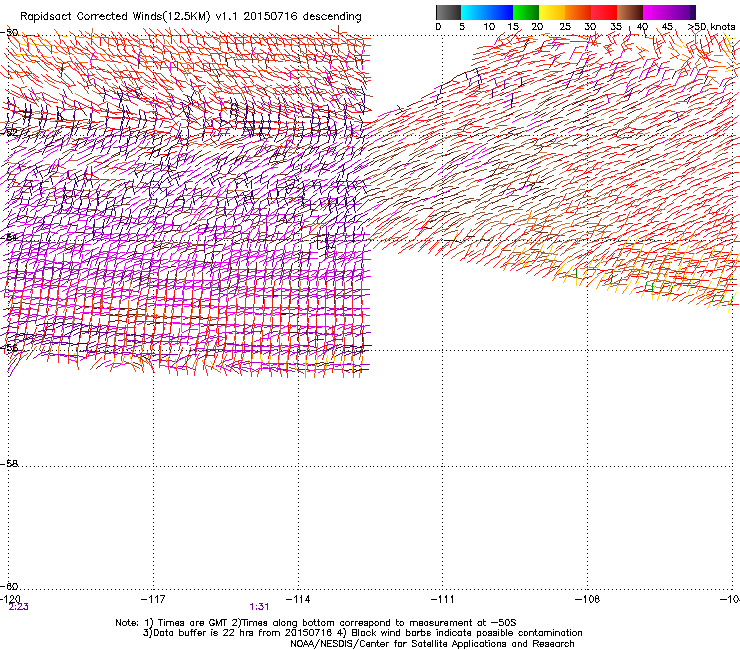Click note 'Black wind barbs indicate possible contamination'
This screenshot has height=650, width=740.
coord(466,633)
